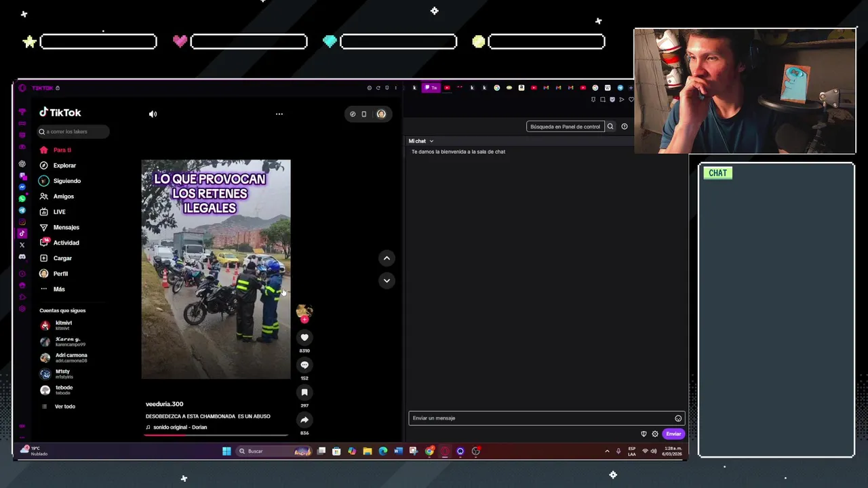Open Perfil page
This screenshot has height=488, width=868.
(54, 274)
